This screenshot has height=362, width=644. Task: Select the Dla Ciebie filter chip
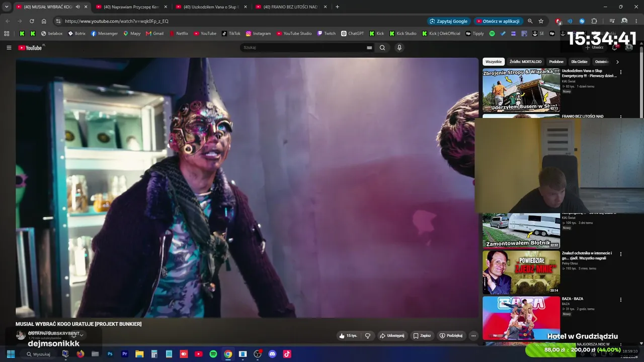point(579,62)
